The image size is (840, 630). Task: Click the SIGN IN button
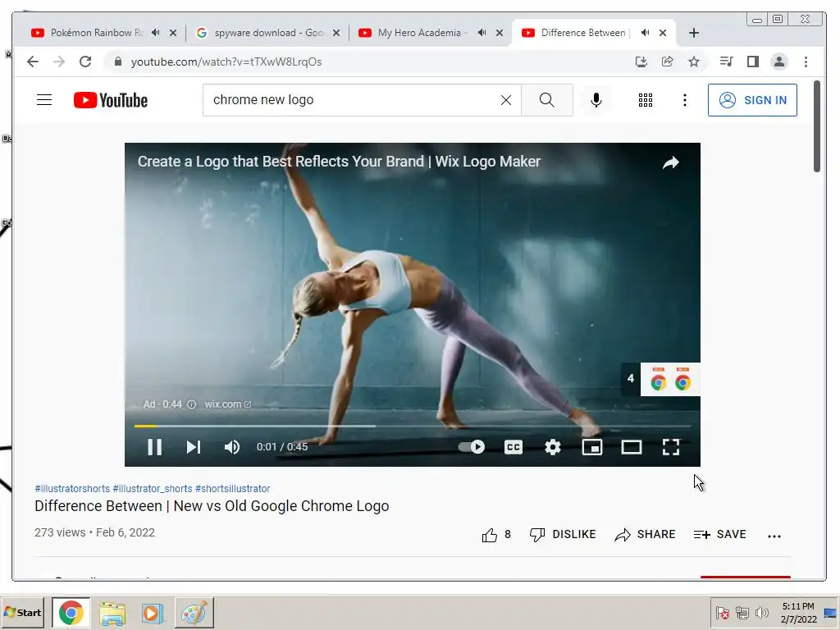pyautogui.click(x=752, y=100)
